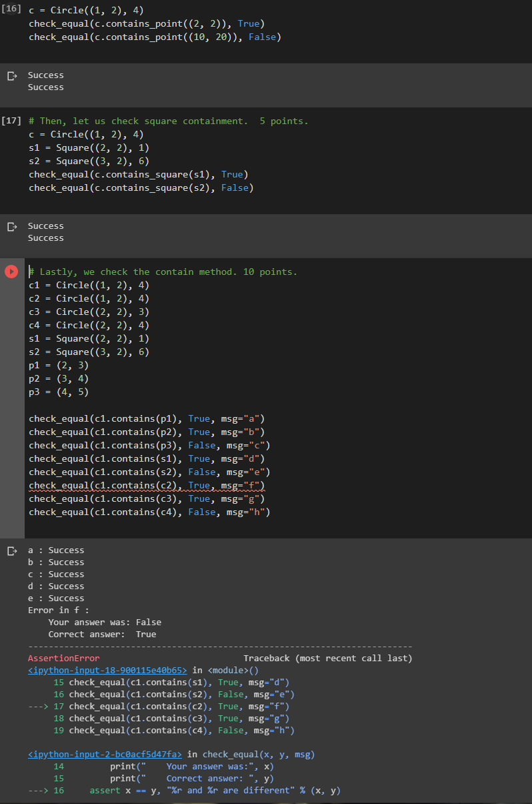This screenshot has height=804, width=532.
Task: Select the check_equal line testing contains_square(s1)
Action: pos(139,174)
